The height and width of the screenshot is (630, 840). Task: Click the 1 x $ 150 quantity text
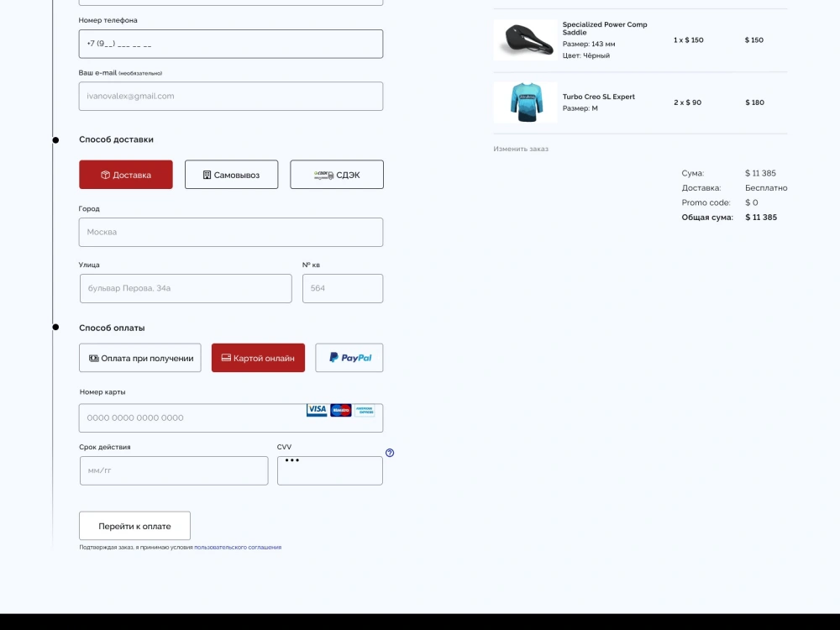689,40
